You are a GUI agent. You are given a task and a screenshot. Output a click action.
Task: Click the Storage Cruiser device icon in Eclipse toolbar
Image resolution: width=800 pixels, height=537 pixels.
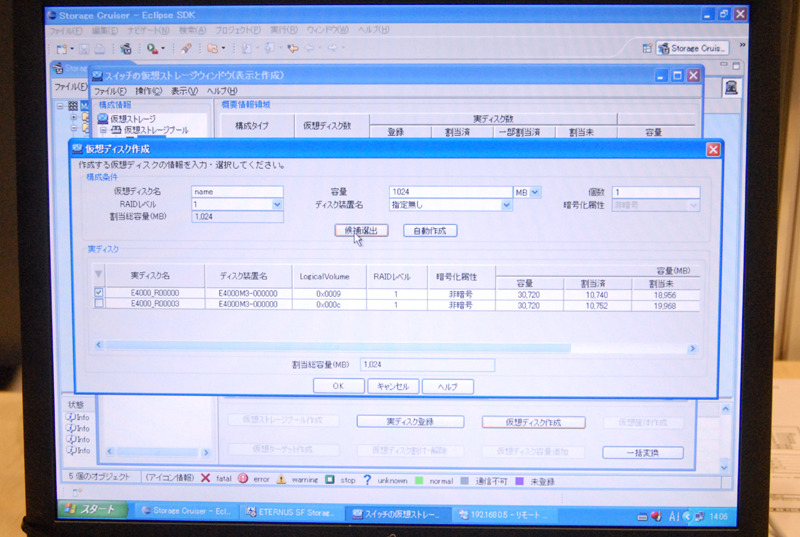click(126, 49)
